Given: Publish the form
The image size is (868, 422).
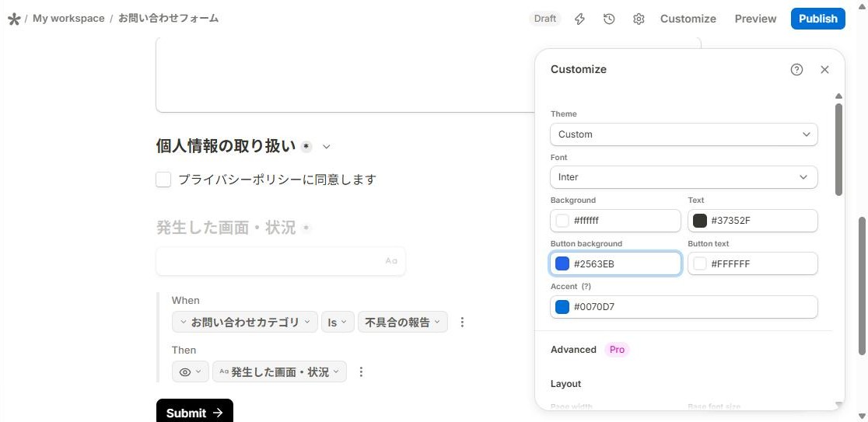Looking at the screenshot, I should click(818, 19).
